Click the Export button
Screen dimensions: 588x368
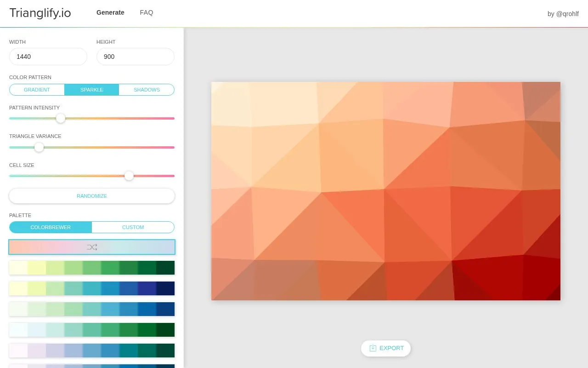coord(386,348)
